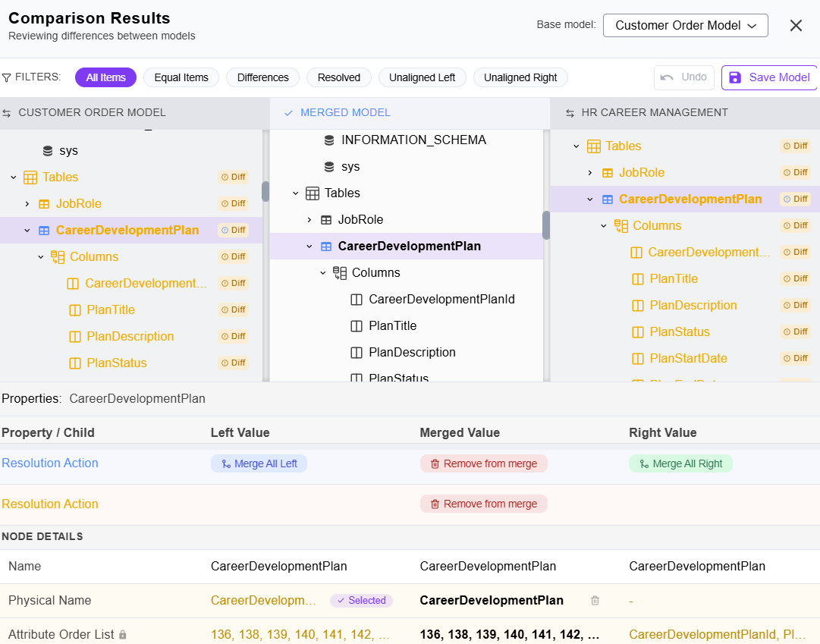Click the left panel vertical scrollbar thumb
The height and width of the screenshot is (644, 820).
pyautogui.click(x=265, y=191)
